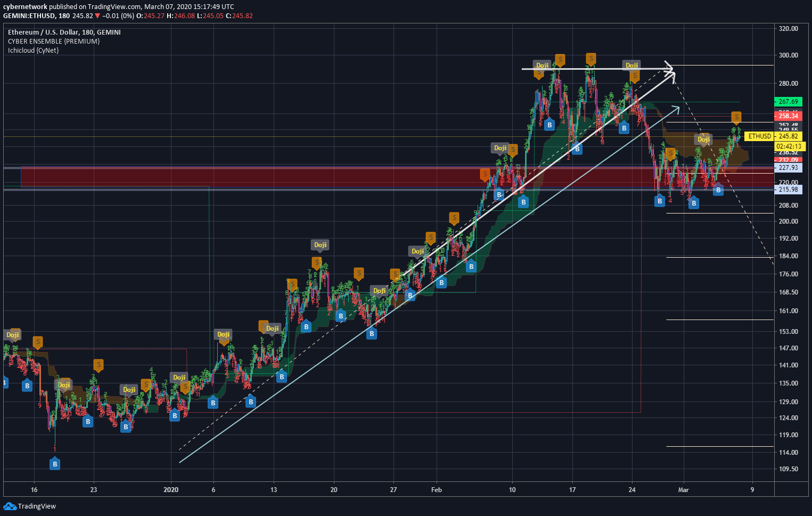
Task: Click the Doji label just before the Feb date
Action: [x=417, y=251]
